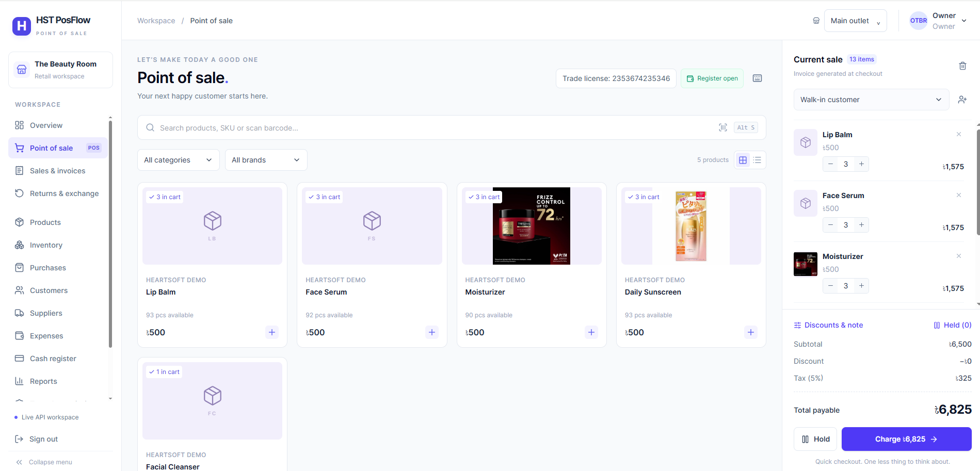Open the All categories dropdown
The height and width of the screenshot is (471, 980).
click(x=179, y=160)
